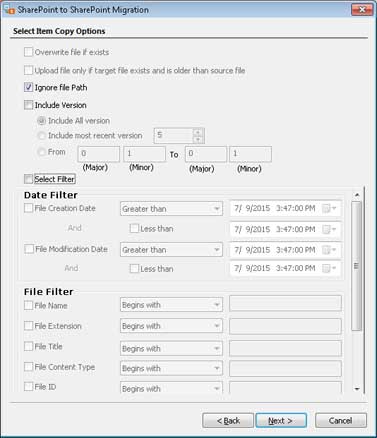The image size is (377, 438).
Task: Open calendar picker for File Creation Date
Action: 329,209
